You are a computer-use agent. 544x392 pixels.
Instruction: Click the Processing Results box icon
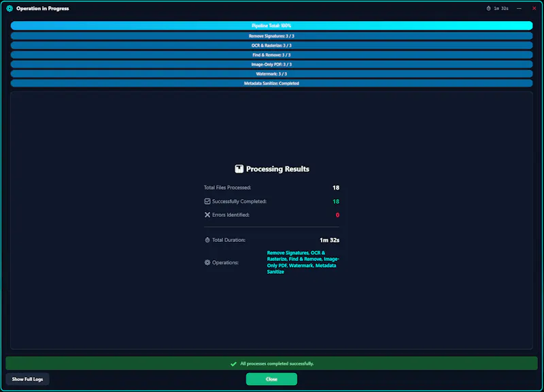coord(239,168)
